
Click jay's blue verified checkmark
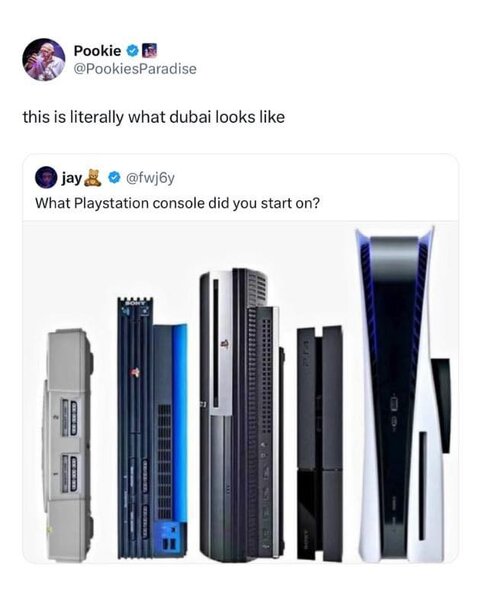pos(114,177)
